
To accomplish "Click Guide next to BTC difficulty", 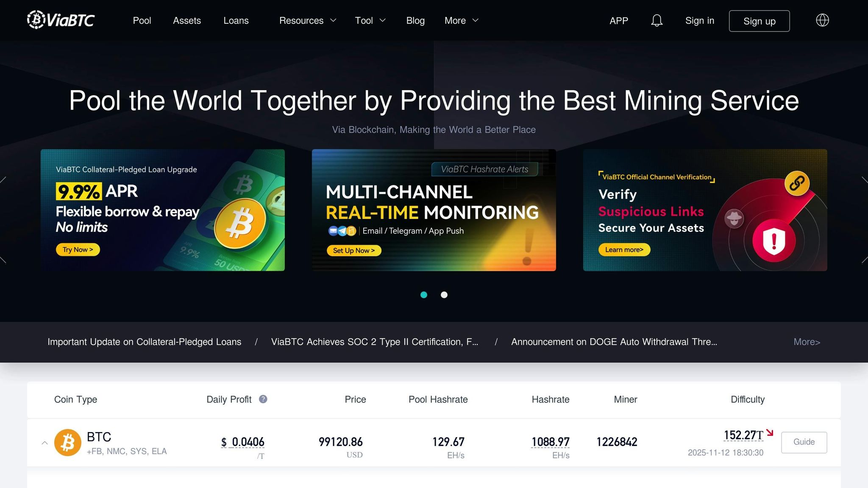I will [804, 442].
